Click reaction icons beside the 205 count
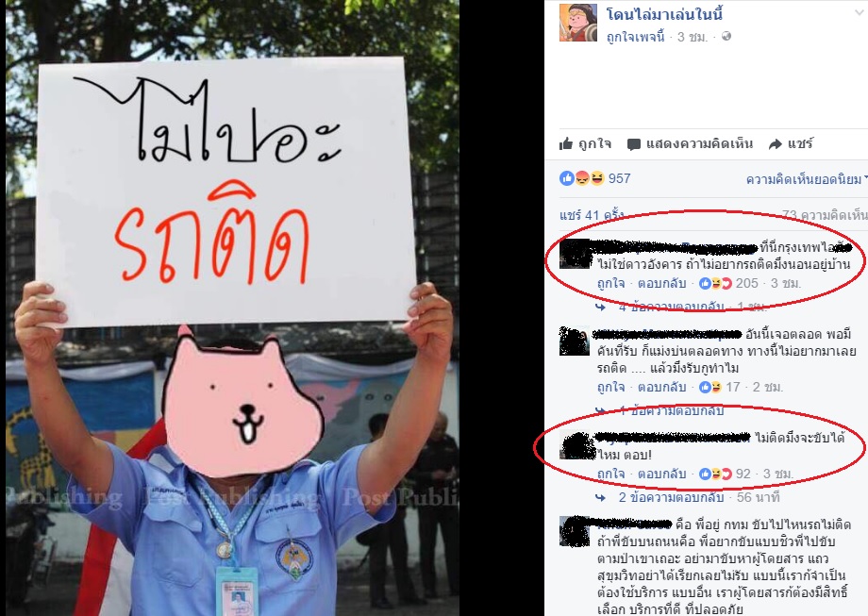Screen dimensions: 868x616 pos(716,283)
